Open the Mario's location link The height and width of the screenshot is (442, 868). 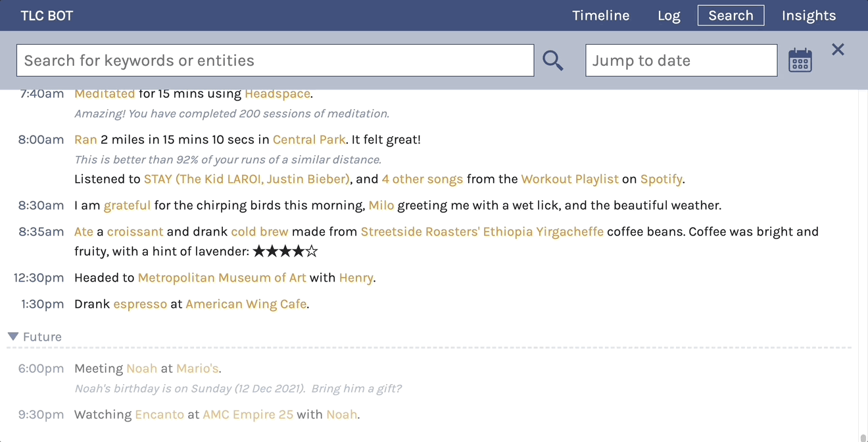[197, 368]
